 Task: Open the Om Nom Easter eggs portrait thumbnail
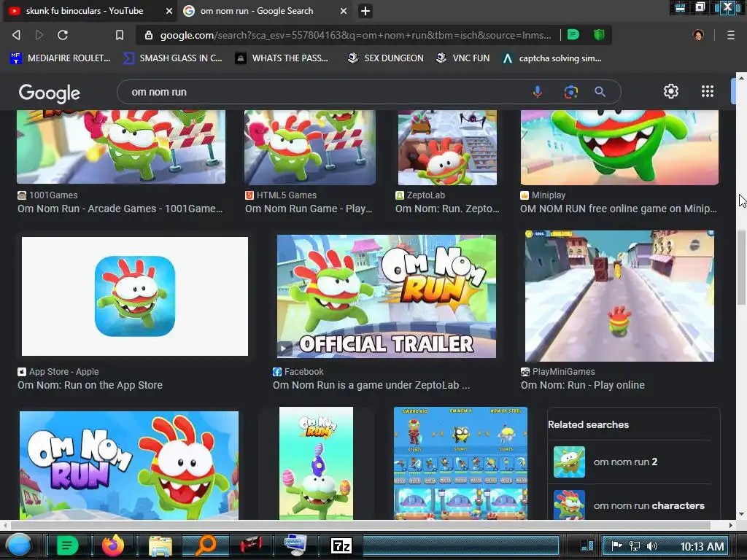316,463
